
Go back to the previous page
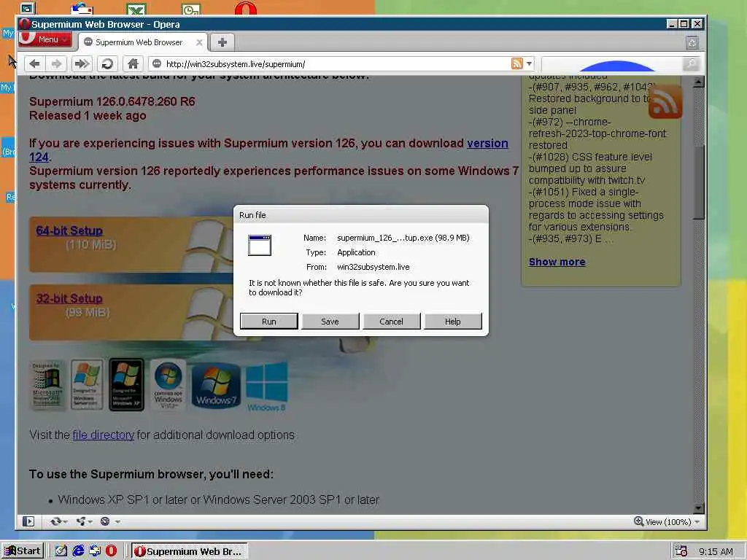coord(34,64)
